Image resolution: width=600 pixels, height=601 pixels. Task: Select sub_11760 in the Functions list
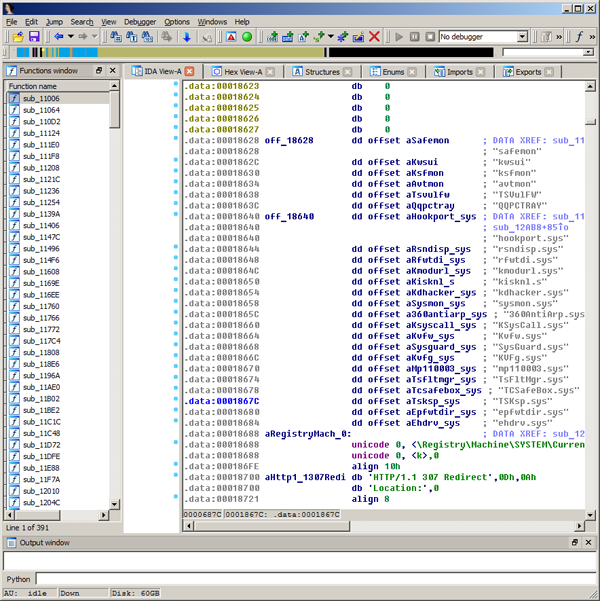pyautogui.click(x=41, y=306)
